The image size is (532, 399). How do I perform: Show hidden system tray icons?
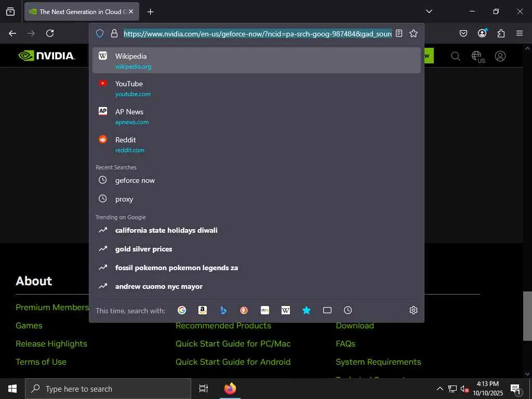point(440,389)
